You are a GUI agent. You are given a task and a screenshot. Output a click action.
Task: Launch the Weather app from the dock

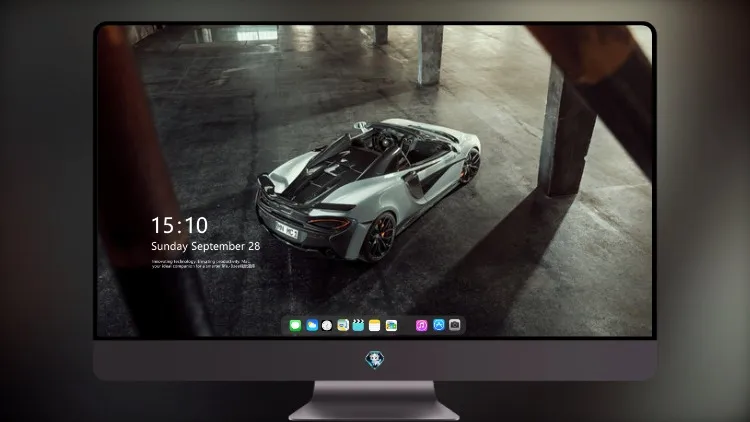pos(312,325)
